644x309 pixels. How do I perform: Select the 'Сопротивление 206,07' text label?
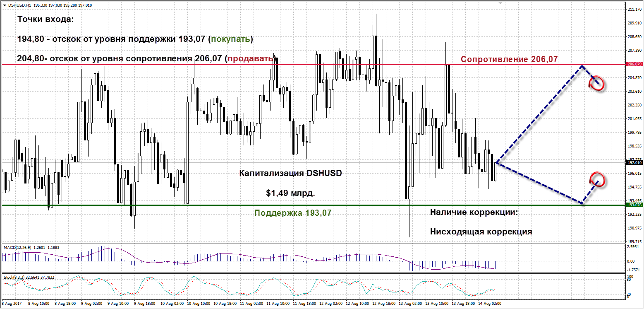pos(509,59)
